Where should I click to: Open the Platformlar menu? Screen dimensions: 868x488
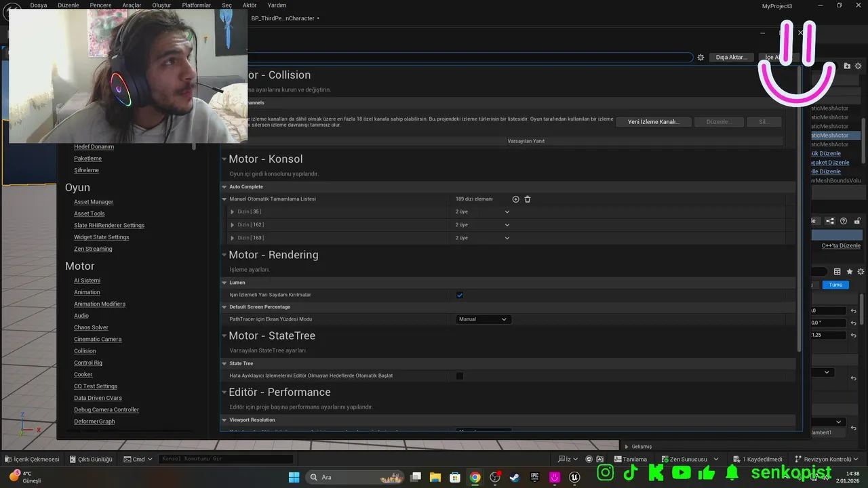[x=197, y=5]
